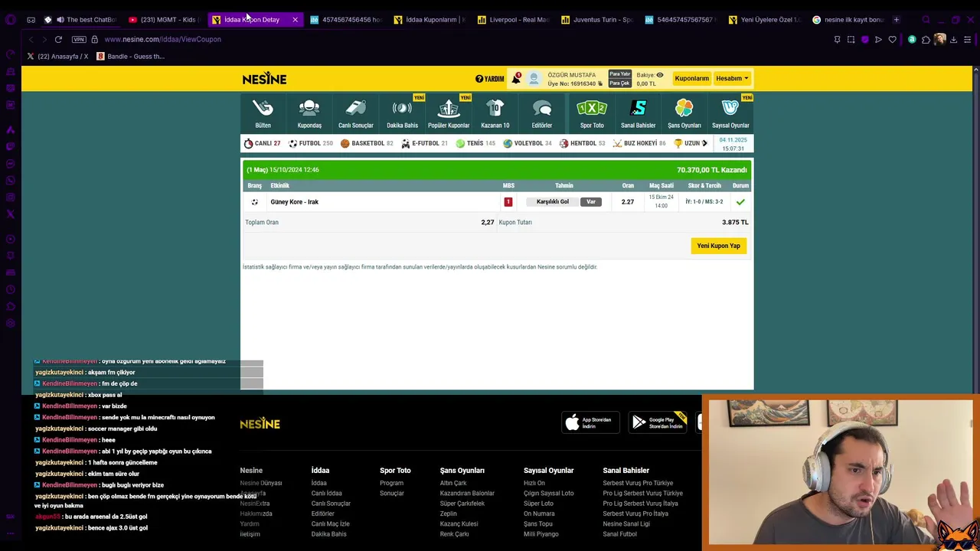Switch to Juventus Turin tab

point(597,19)
